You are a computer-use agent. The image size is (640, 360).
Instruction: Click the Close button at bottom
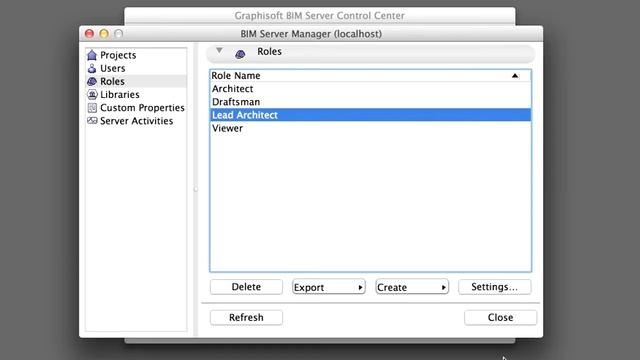[x=500, y=318]
